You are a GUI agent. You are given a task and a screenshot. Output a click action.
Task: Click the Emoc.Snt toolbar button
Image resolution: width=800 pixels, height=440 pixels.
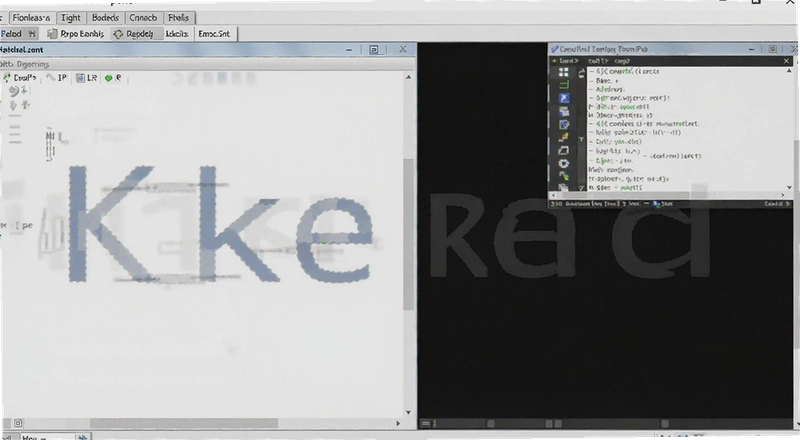[214, 34]
